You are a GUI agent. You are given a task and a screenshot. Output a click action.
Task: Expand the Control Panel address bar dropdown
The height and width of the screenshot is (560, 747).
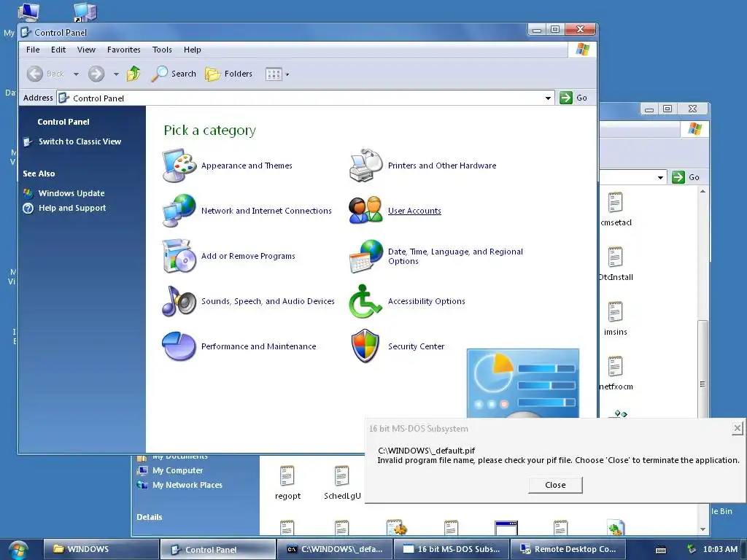pyautogui.click(x=549, y=98)
